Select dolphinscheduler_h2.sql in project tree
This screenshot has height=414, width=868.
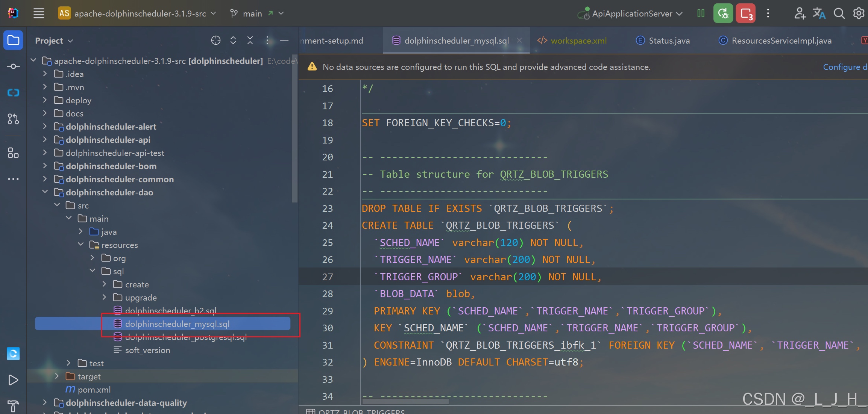tap(170, 310)
